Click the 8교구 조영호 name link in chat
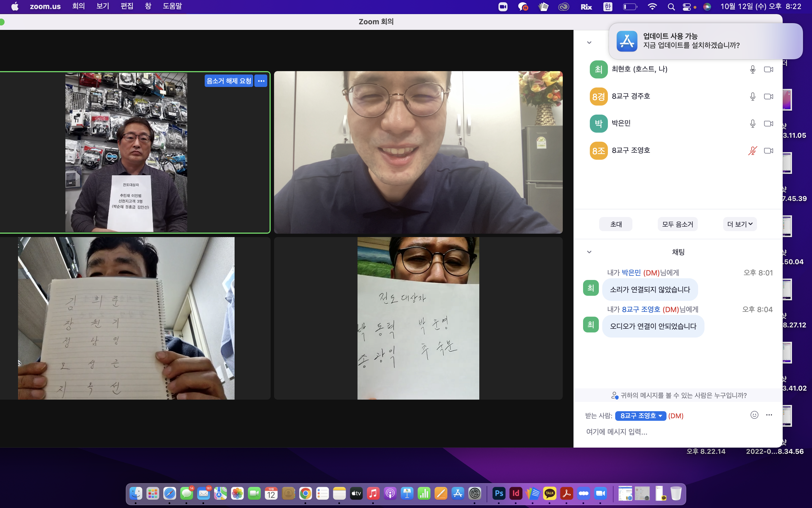This screenshot has height=508, width=812. pos(641,309)
